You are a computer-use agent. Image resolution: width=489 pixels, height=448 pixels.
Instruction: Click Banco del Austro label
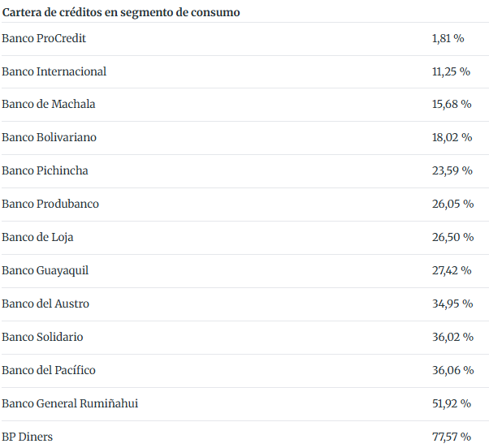(45, 304)
